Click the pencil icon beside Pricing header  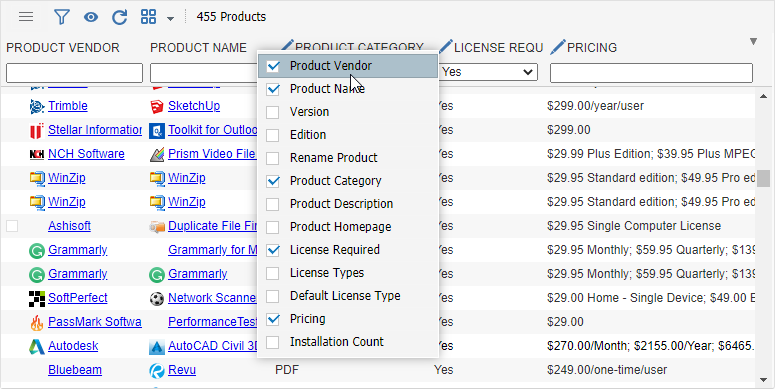(x=558, y=47)
